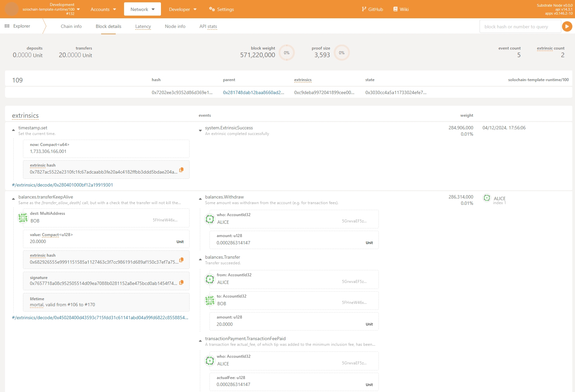Screen dimensions: 575x392
Task: Open the parent block hash link
Action: [253, 92]
